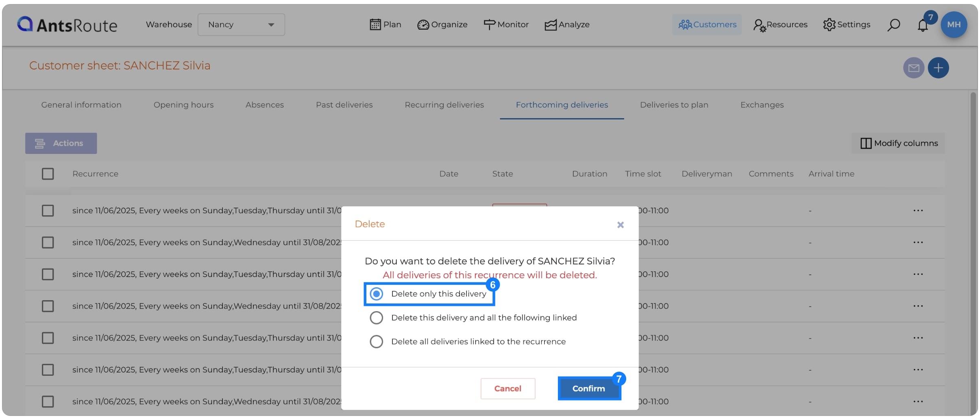The image size is (980, 420).
Task: Click the blue plus add button
Action: click(x=938, y=68)
